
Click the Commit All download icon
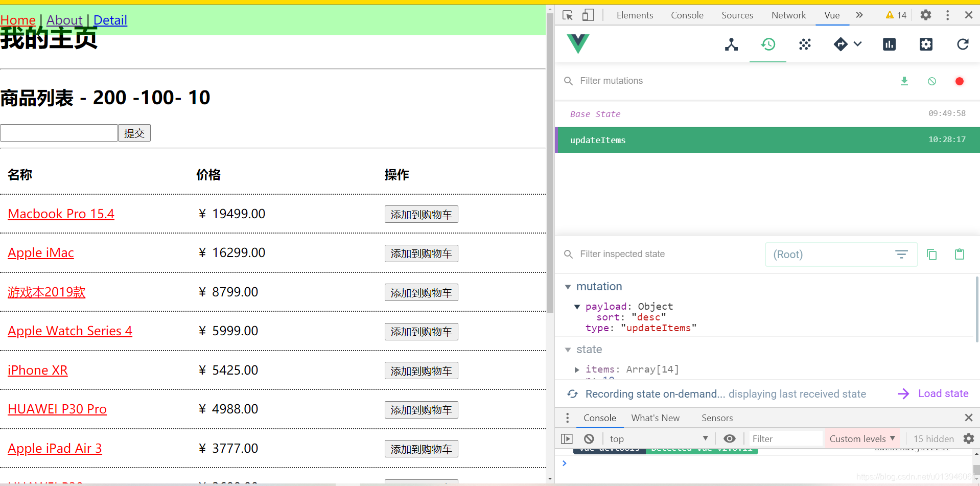[904, 81]
